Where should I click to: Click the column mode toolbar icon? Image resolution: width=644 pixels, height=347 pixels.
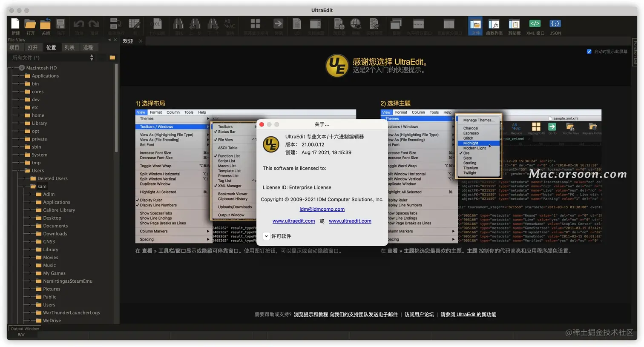(135, 24)
